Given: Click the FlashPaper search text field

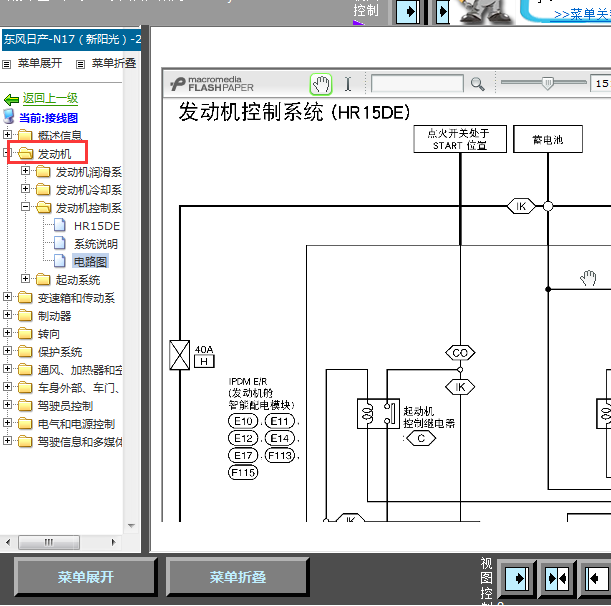Looking at the screenshot, I should coord(417,83).
